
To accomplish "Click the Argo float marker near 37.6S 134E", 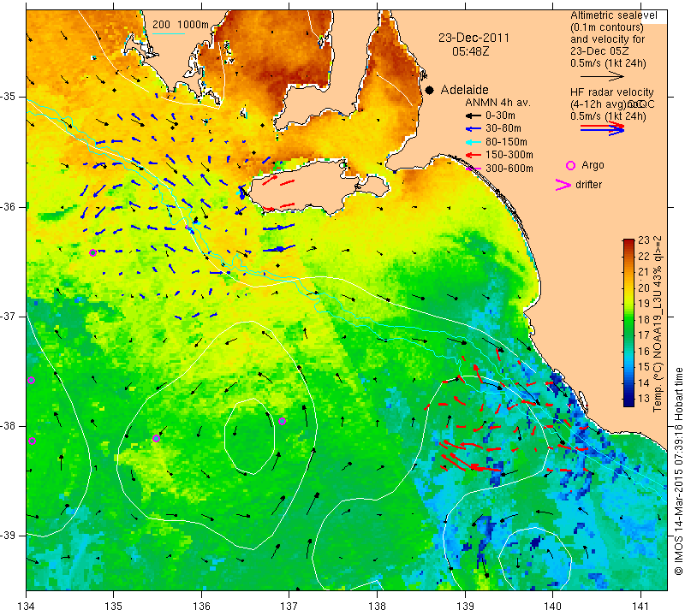I will (x=31, y=380).
